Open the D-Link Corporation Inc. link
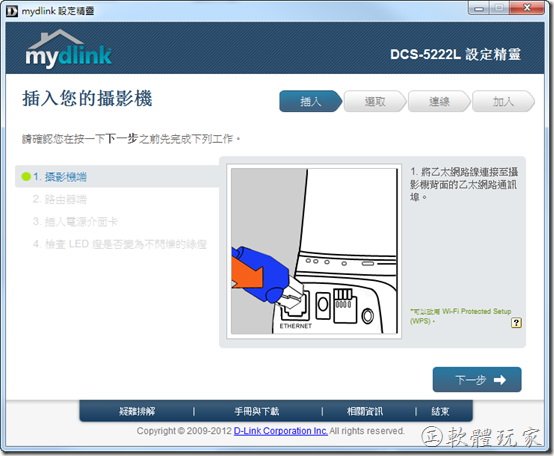Screen dimensions: 554x456 281,431
